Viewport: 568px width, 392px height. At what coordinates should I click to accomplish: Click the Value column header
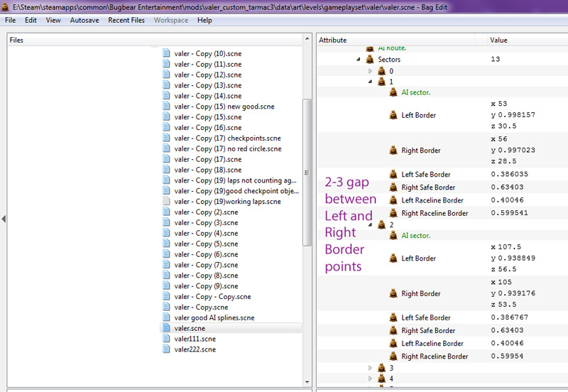pos(527,40)
